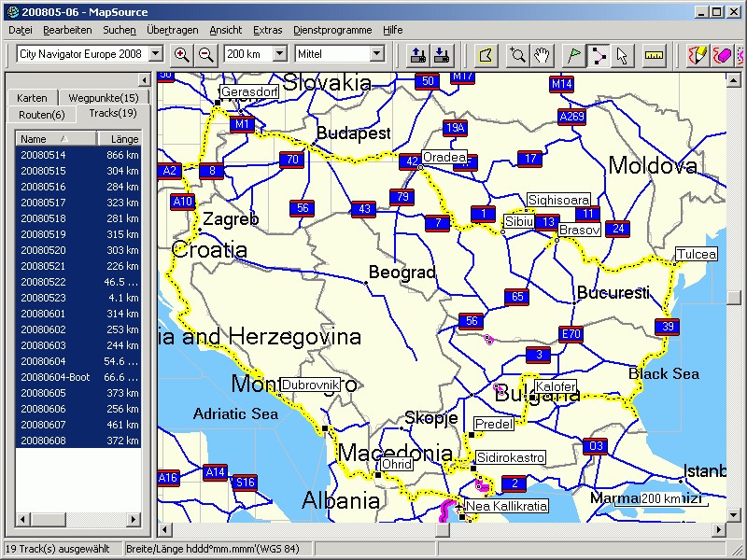This screenshot has width=747, height=560.
Task: Select the track eraser tool
Action: (x=722, y=55)
